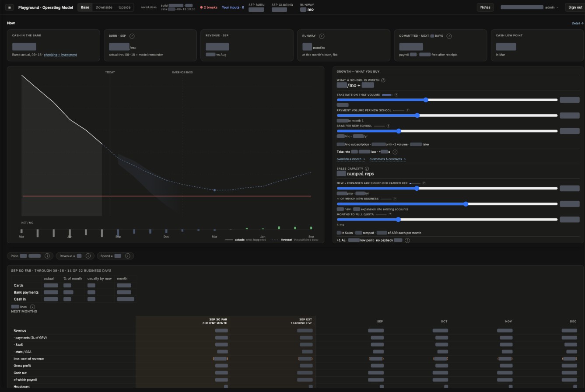585x392 pixels.
Task: Click the of which payroll row label
Action: coord(25,380)
